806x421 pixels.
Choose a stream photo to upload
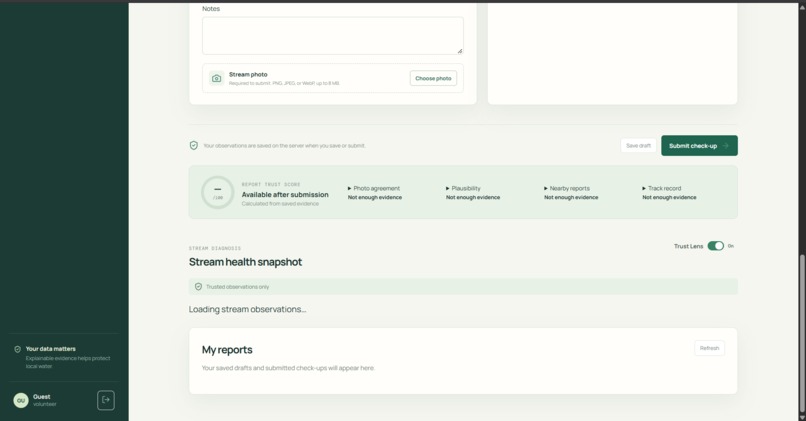click(x=433, y=78)
